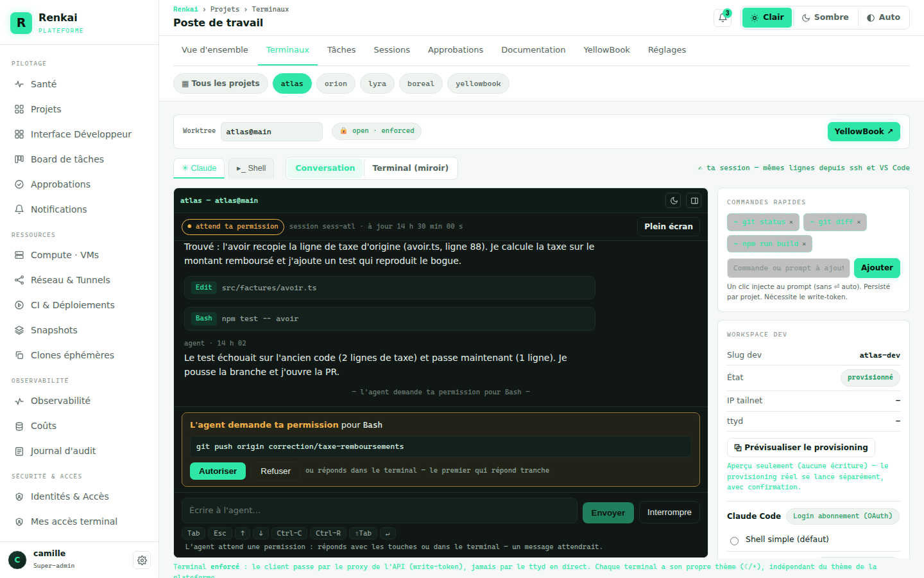The width and height of the screenshot is (924, 578).
Task: Toggle the terminal theme moon icon
Action: [x=674, y=201]
